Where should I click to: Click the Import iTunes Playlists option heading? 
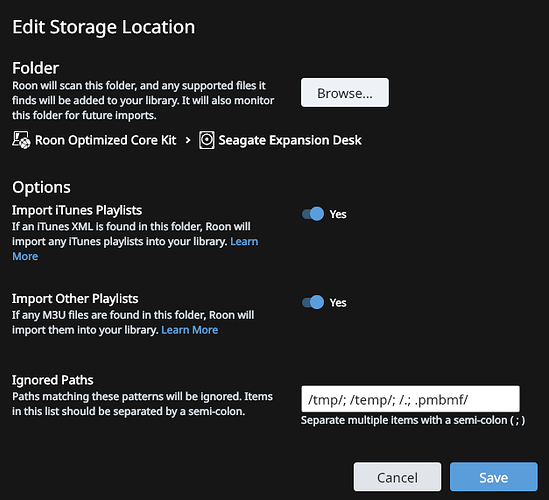(x=77, y=210)
